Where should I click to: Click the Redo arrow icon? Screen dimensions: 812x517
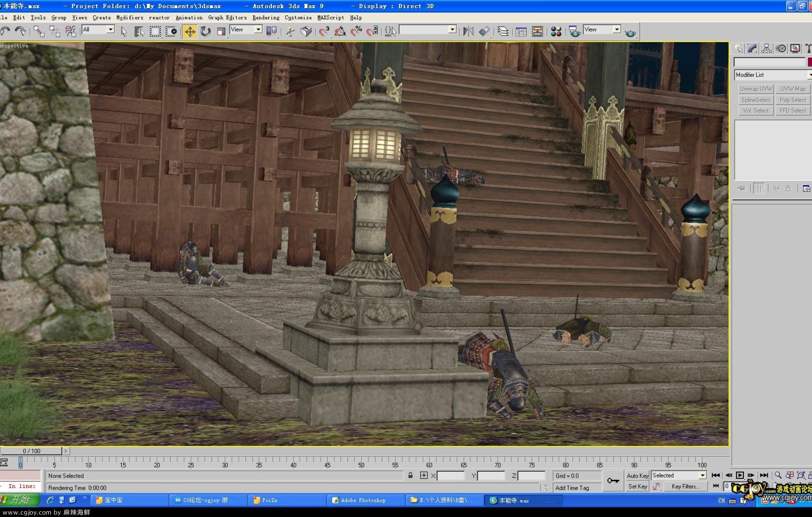pos(20,31)
